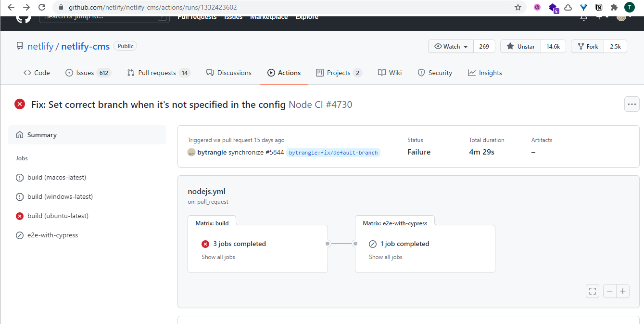
Task: Click the skipped icon by 1 job completed
Action: pyautogui.click(x=373, y=244)
